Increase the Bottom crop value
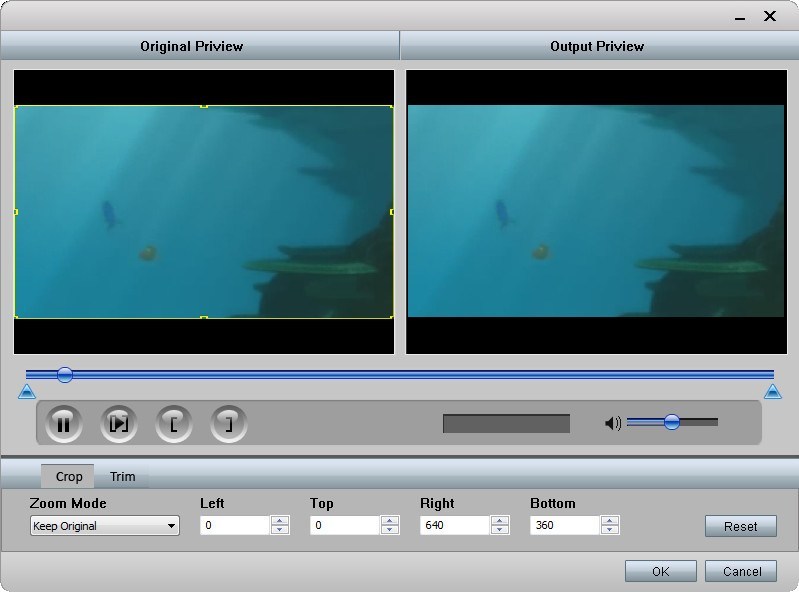The image size is (799, 592). [610, 521]
